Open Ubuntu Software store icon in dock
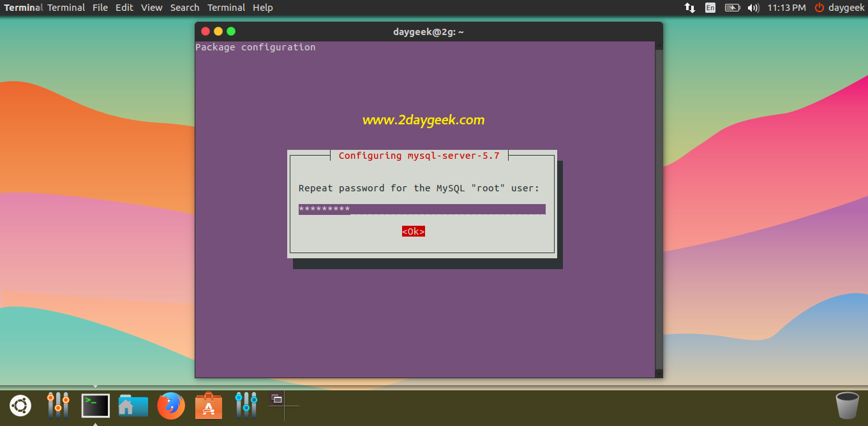Screen dimensions: 868x426 [x=209, y=406]
